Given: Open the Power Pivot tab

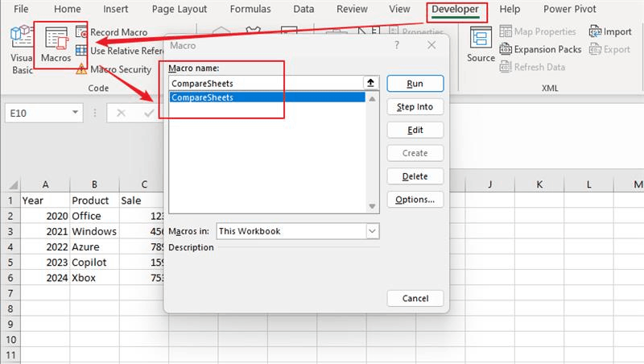Looking at the screenshot, I should pos(570,9).
